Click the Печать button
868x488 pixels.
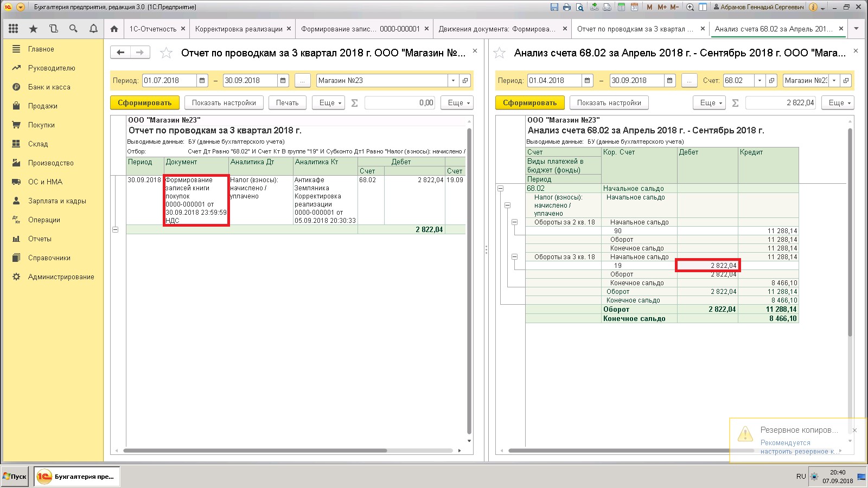(x=287, y=102)
